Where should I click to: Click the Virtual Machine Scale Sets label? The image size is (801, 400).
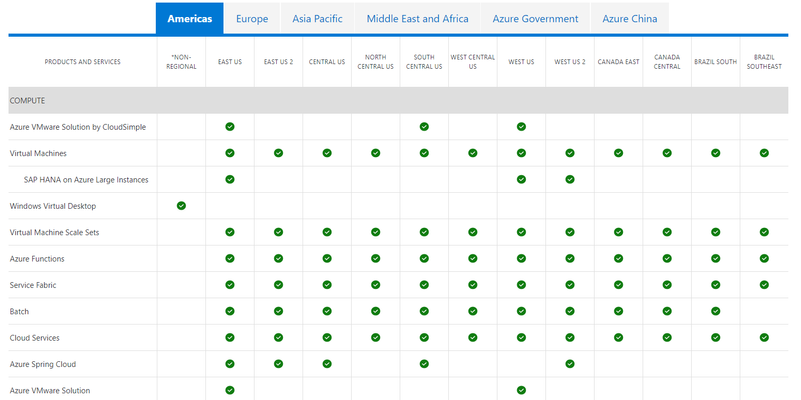click(x=54, y=232)
